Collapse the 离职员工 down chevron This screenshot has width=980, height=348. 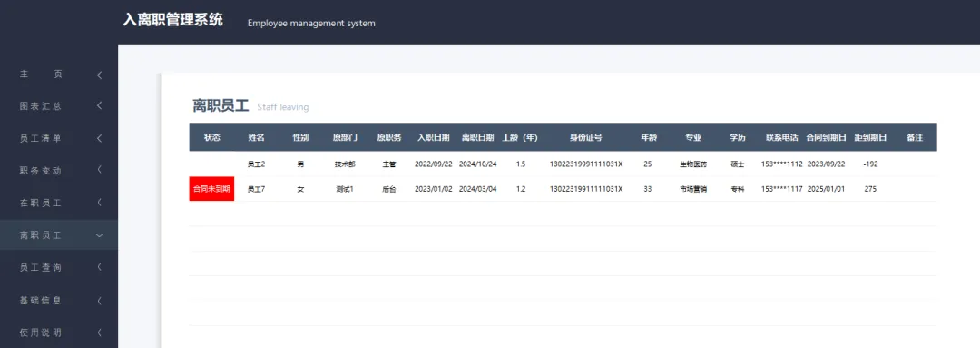coord(99,235)
